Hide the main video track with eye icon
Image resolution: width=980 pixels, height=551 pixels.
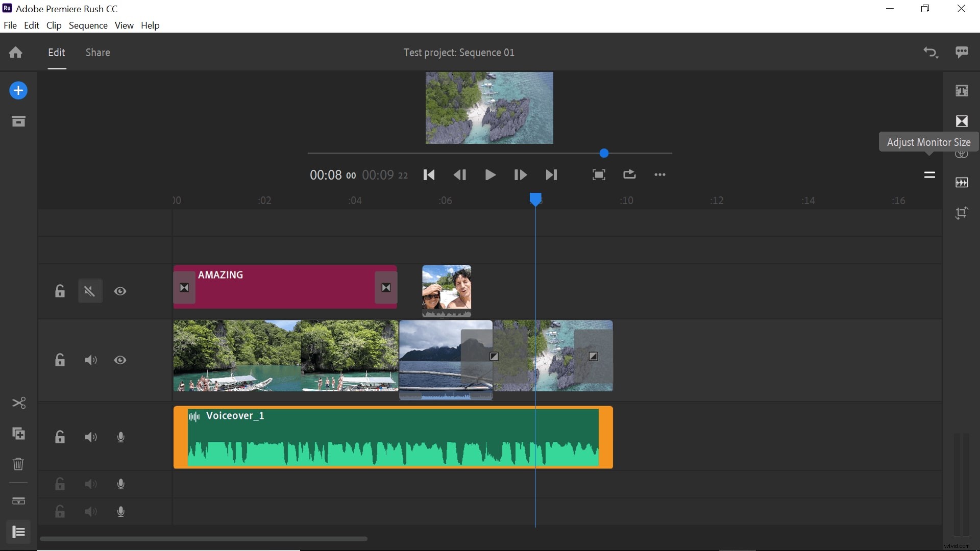point(119,360)
